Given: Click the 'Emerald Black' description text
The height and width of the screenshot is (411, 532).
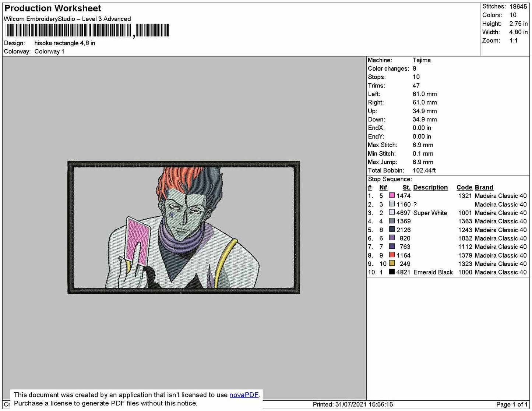Looking at the screenshot, I should pyautogui.click(x=433, y=272).
